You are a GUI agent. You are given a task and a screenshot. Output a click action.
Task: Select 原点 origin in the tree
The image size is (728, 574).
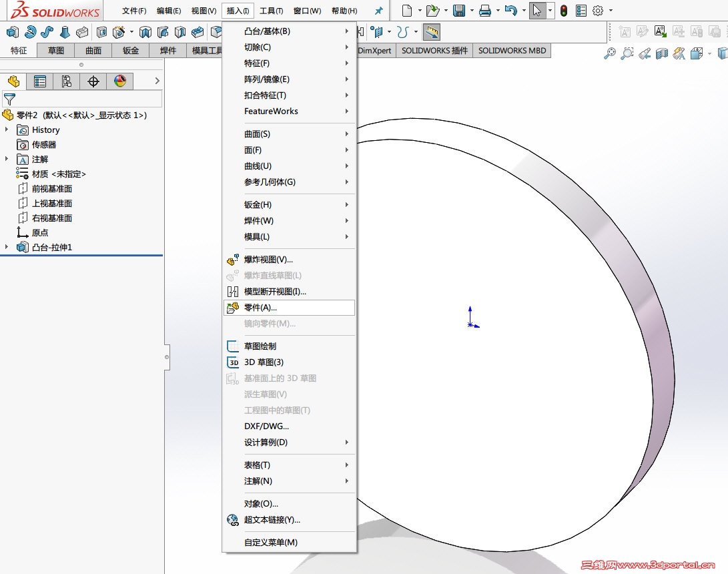click(39, 233)
